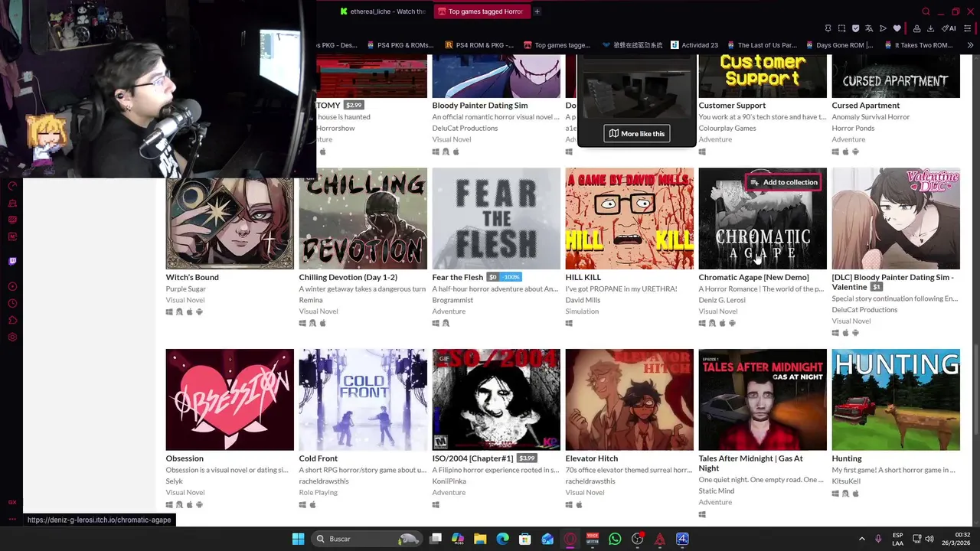Visit author racheldrawsthis under Cold Front
Screen dimensions: 980x551
[323, 481]
